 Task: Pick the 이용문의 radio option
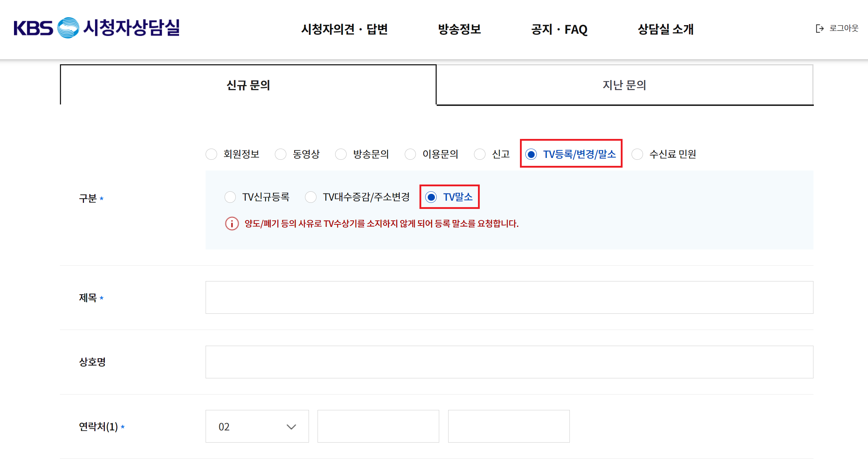(x=410, y=154)
